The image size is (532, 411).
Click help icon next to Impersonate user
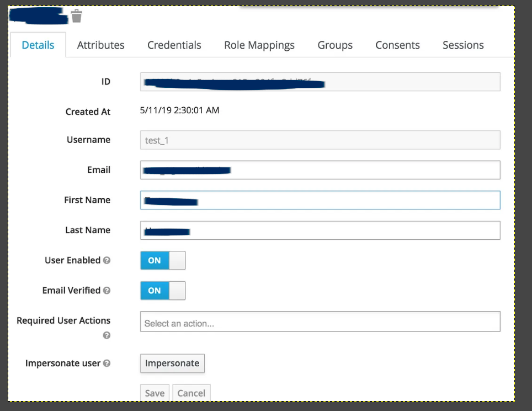(107, 363)
